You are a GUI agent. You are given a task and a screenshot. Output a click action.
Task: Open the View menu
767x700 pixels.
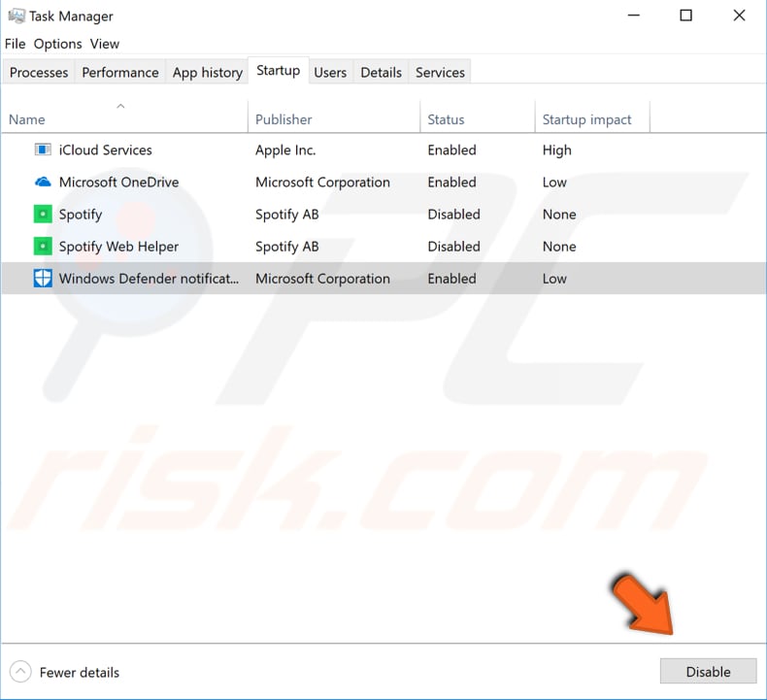[x=104, y=44]
